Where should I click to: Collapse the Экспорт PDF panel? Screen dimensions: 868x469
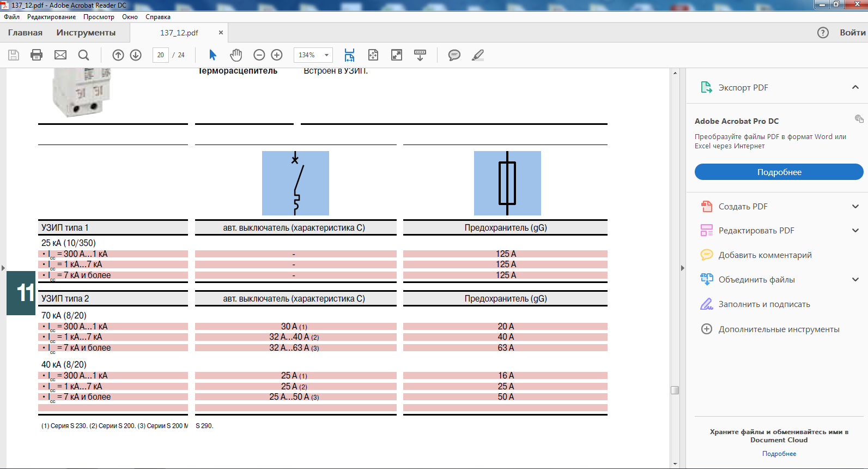click(x=855, y=87)
